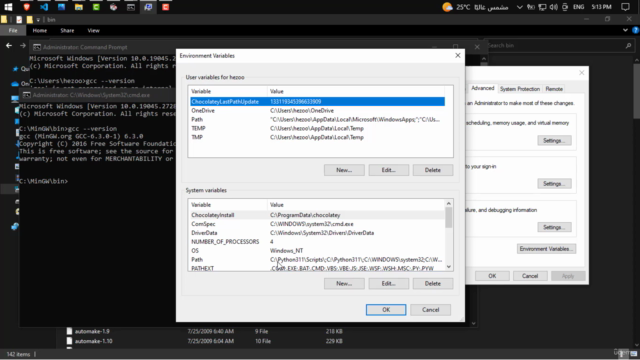Open the red recorder taskbar icon
The height and width of the screenshot is (360, 640).
165,7
